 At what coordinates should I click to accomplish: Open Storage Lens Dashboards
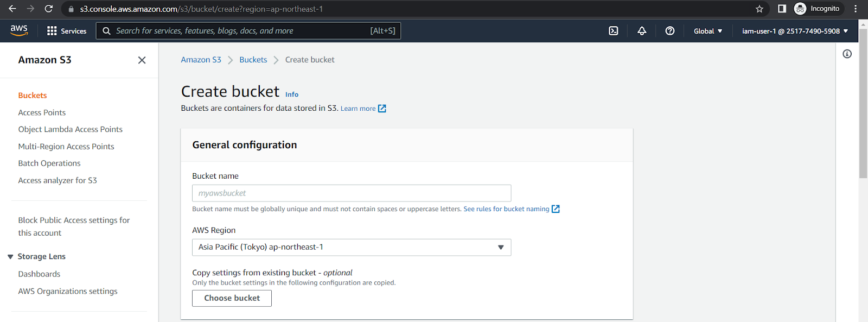tap(39, 274)
